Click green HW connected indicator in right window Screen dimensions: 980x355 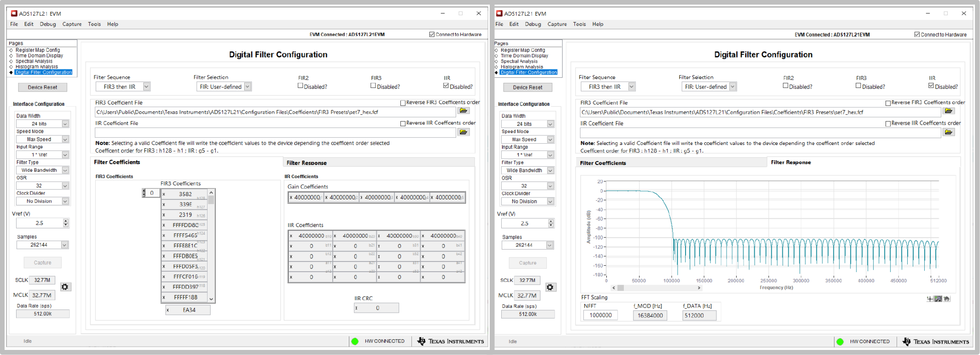pos(840,342)
